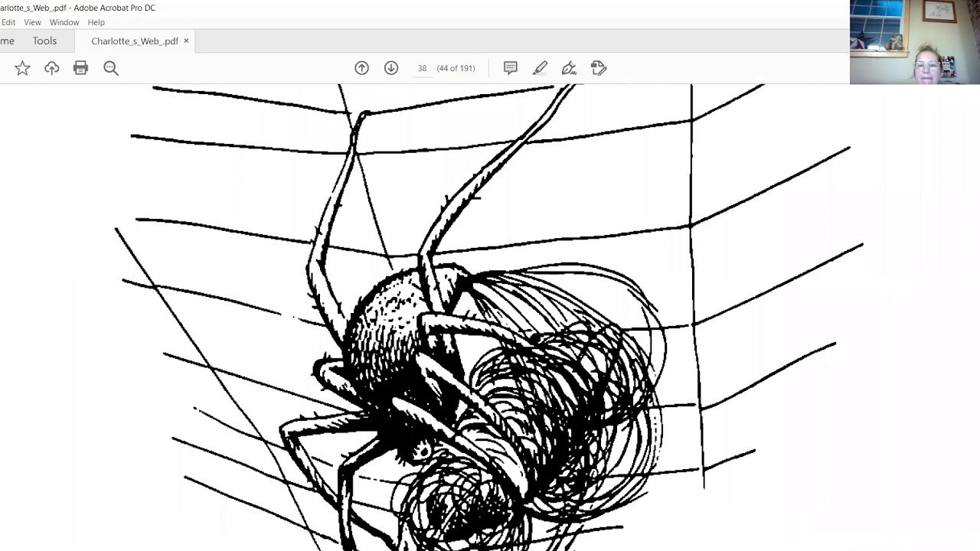Image resolution: width=980 pixels, height=551 pixels.
Task: Select the highlight pen tool
Action: pyautogui.click(x=540, y=68)
